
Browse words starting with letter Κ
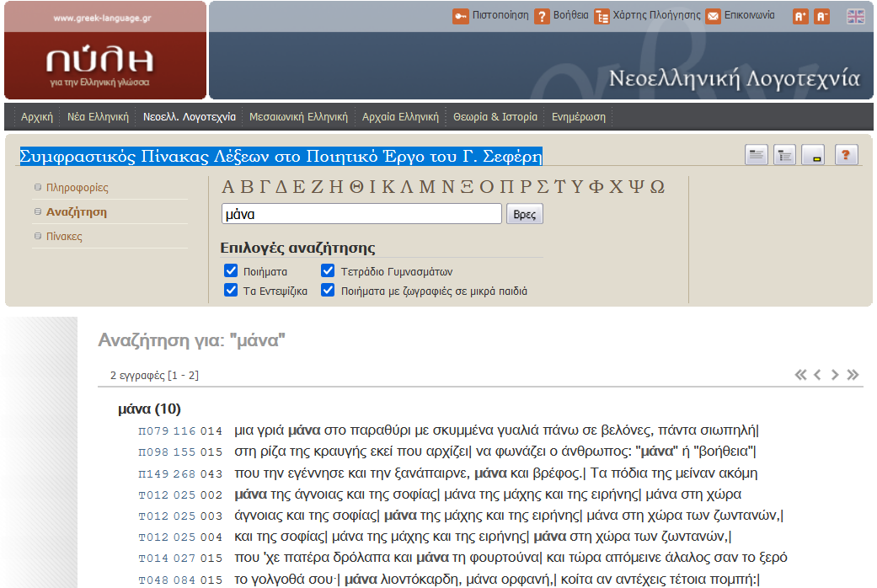point(388,186)
